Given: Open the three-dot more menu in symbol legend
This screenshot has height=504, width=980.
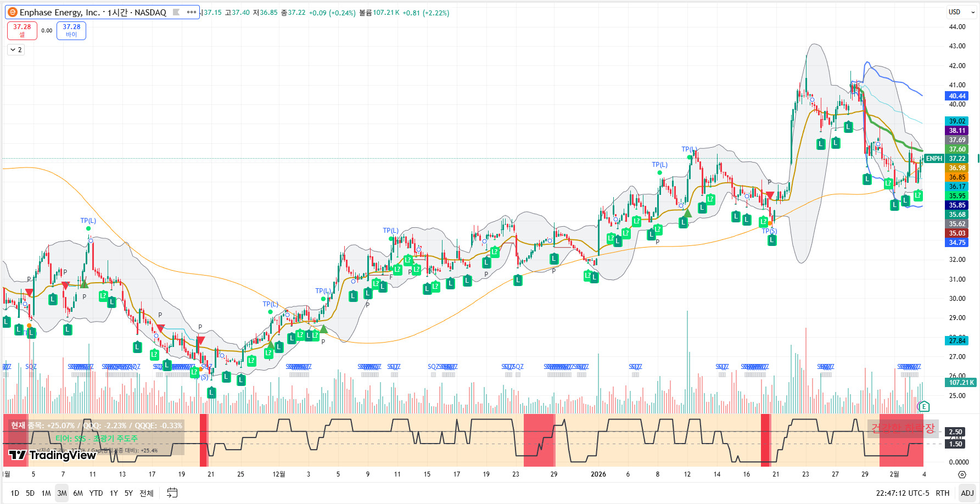Looking at the screenshot, I should click(x=192, y=12).
